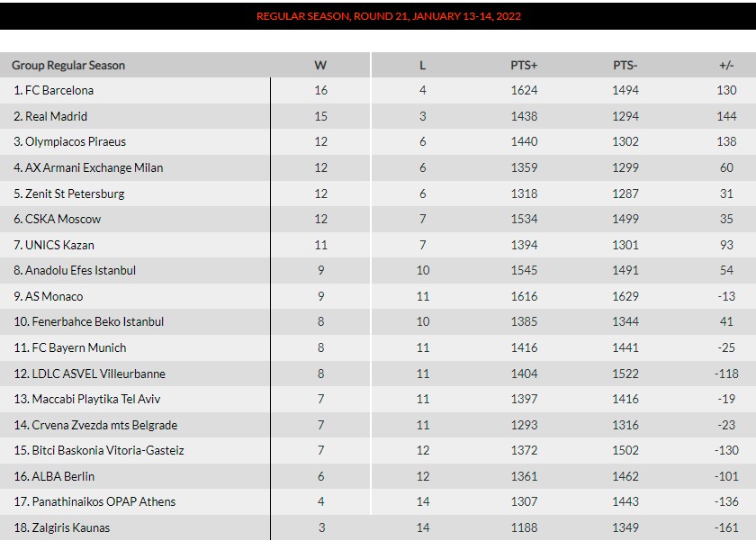Click the Regular Season Round 21 banner
756x541 pixels.
[389, 16]
